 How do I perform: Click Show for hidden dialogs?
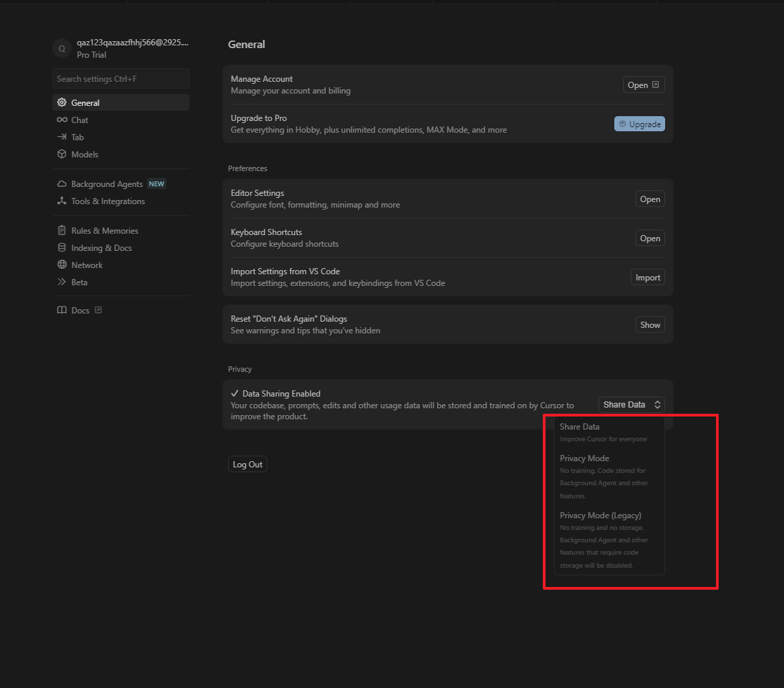(x=650, y=325)
